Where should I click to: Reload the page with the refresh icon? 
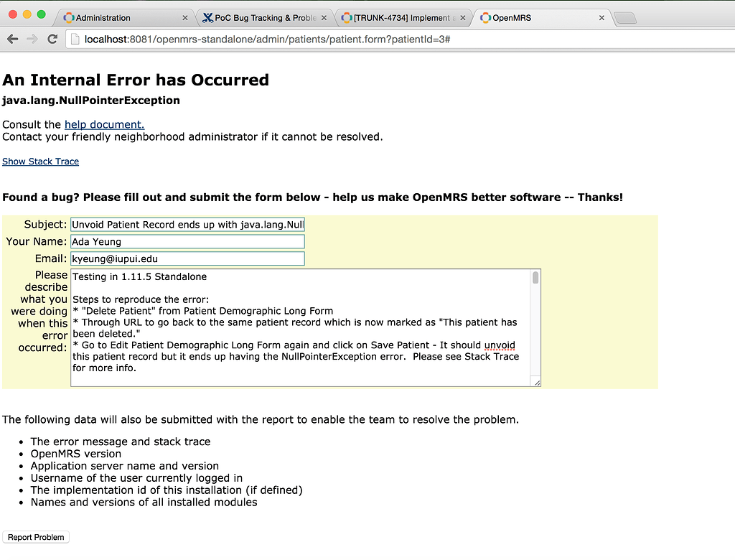(x=52, y=39)
